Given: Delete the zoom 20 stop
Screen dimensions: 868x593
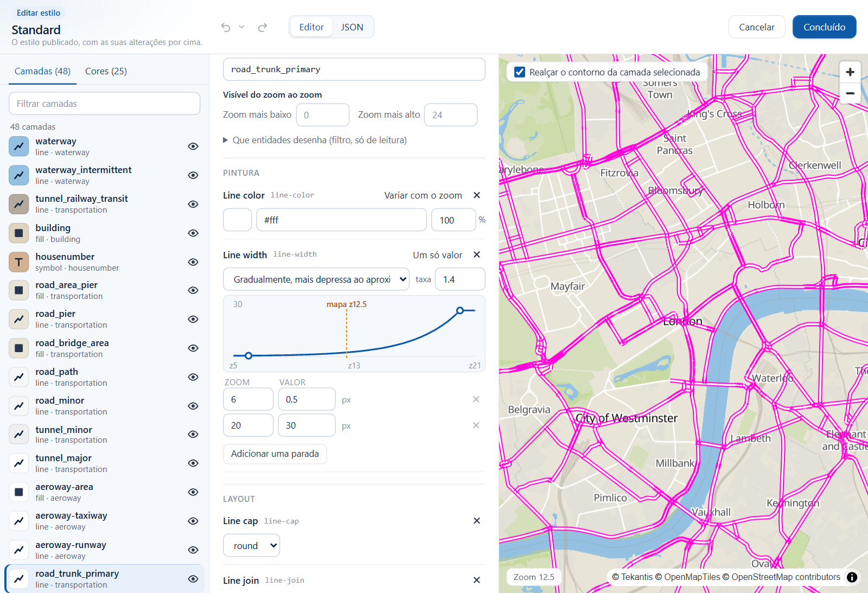Looking at the screenshot, I should pos(476,425).
